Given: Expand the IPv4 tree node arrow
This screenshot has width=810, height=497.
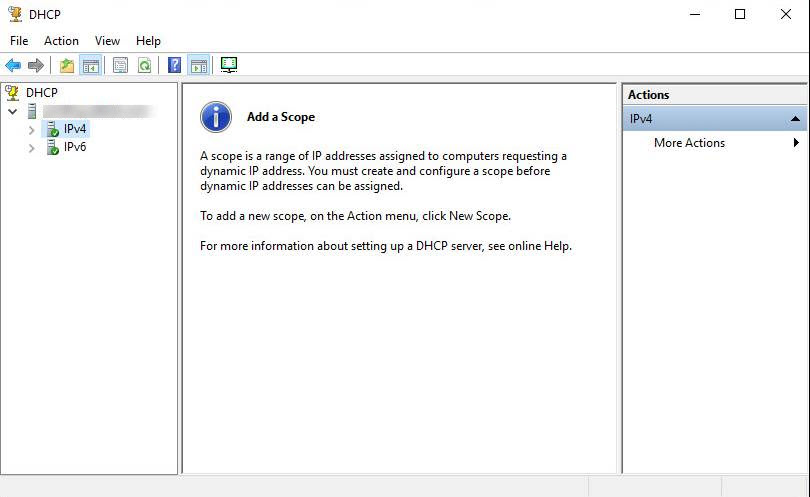Looking at the screenshot, I should point(32,130).
